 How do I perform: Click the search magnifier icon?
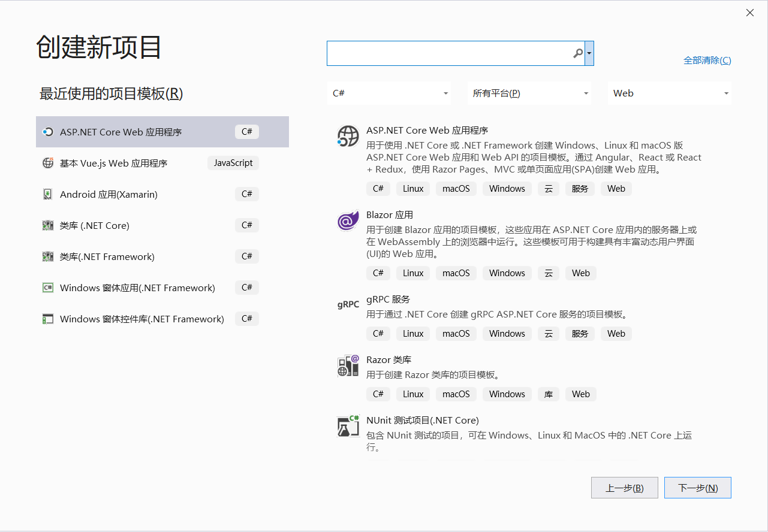578,53
